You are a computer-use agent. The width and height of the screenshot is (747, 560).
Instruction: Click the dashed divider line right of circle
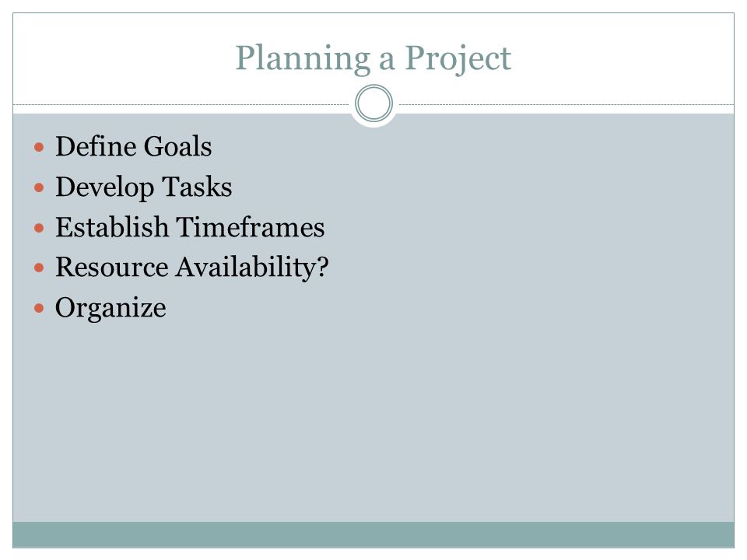(566, 104)
